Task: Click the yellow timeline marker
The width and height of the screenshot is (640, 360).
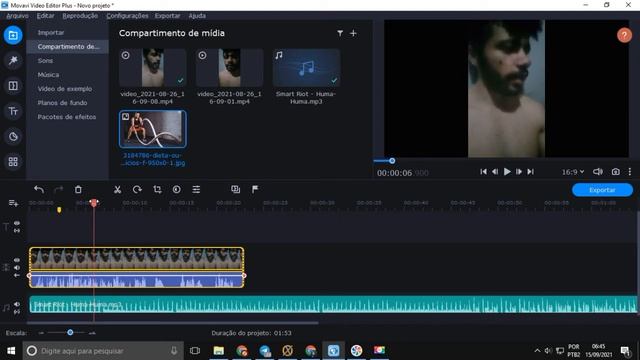Action: click(x=59, y=210)
